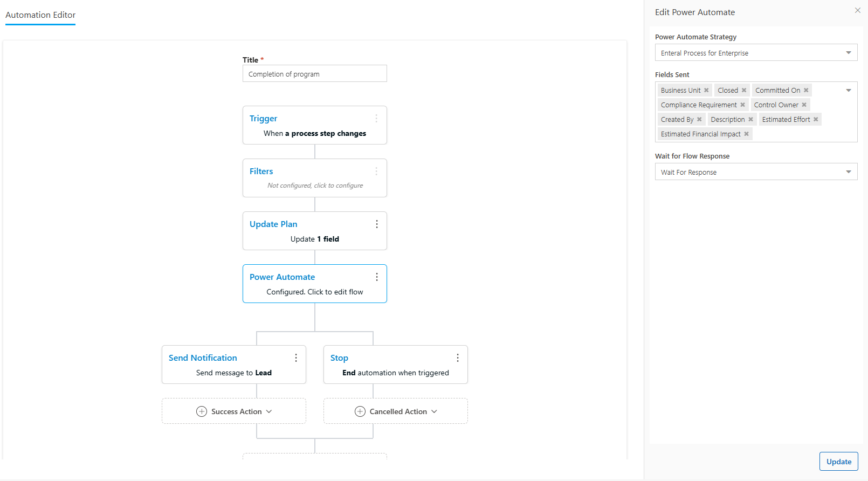Open the Update Plan card options menu
868x481 pixels.
pos(376,224)
